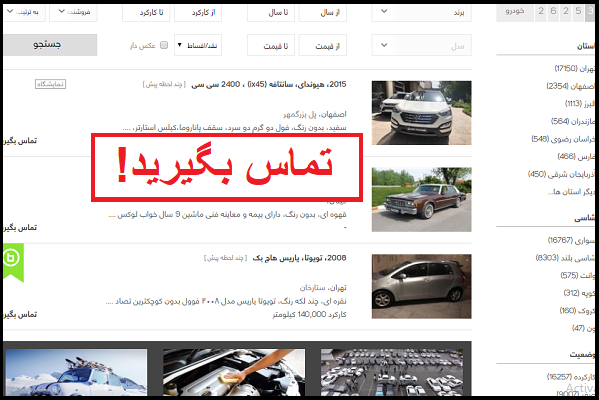Filter body type 'وانت (575)'

click(577, 275)
